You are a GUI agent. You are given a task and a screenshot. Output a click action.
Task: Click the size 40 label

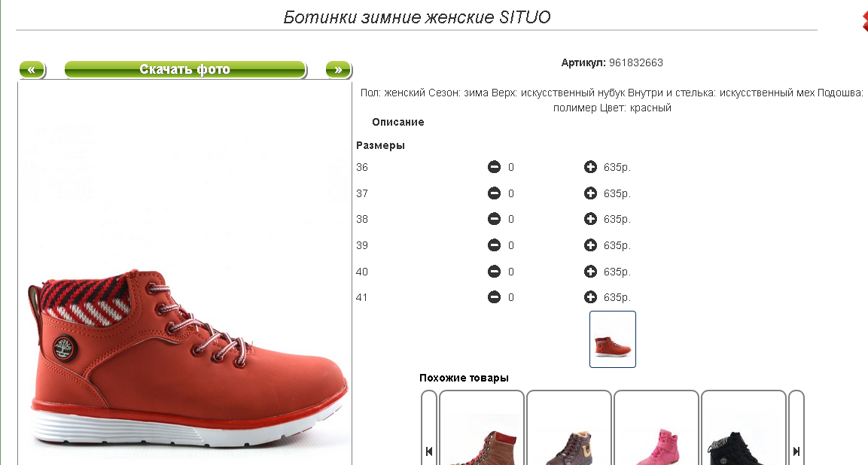362,272
